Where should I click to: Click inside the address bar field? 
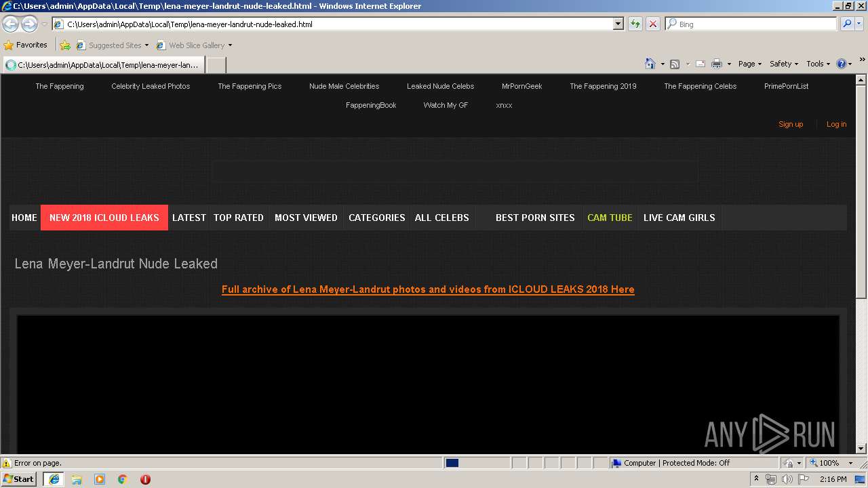(x=332, y=24)
